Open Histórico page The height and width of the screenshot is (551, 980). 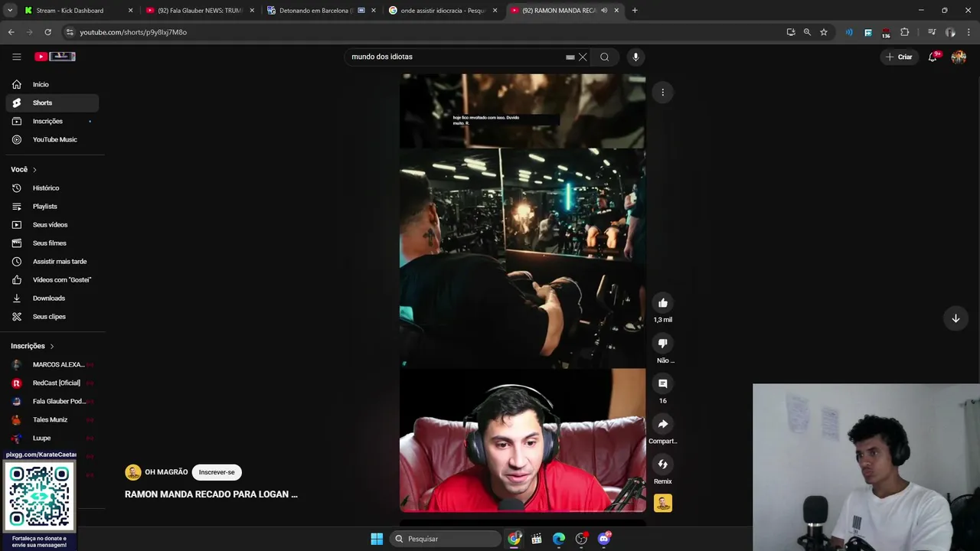pyautogui.click(x=52, y=187)
